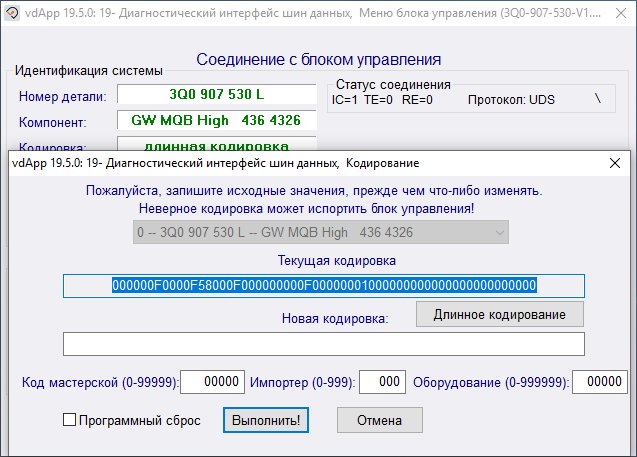Click the Соединение с блоком управления heading

[x=318, y=60]
